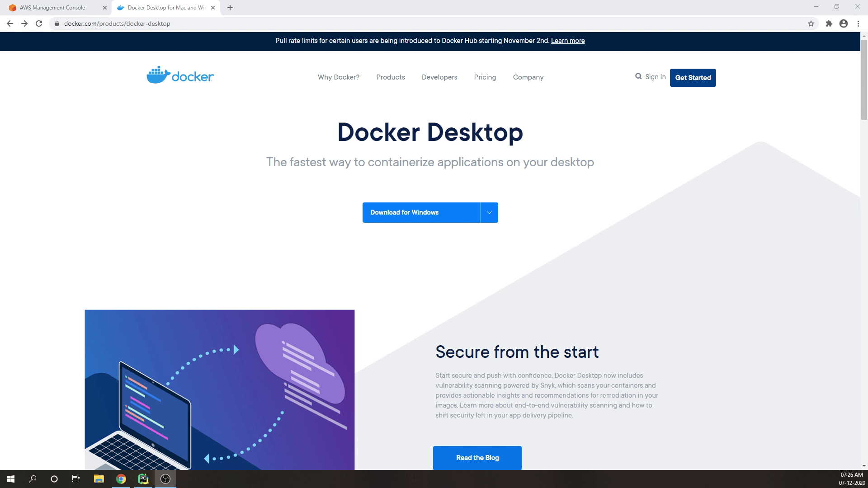Go back with the browser back arrow
This screenshot has width=868, height=488.
(x=10, y=23)
